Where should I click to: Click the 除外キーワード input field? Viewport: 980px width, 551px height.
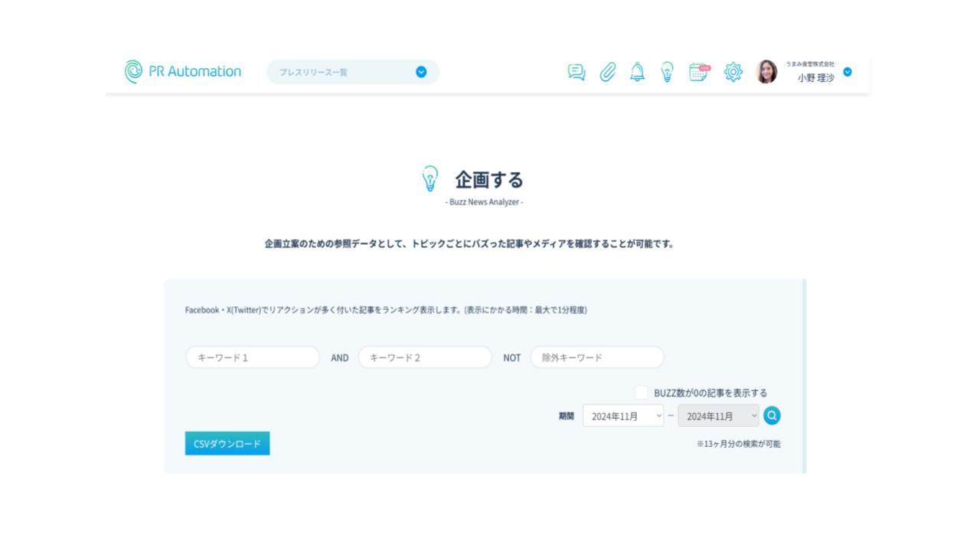pyautogui.click(x=597, y=357)
